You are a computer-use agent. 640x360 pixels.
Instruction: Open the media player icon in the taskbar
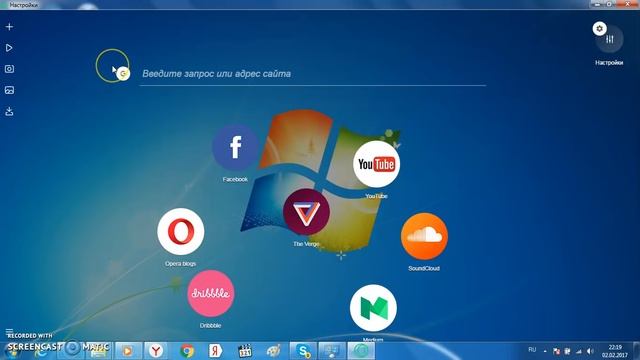point(128,351)
